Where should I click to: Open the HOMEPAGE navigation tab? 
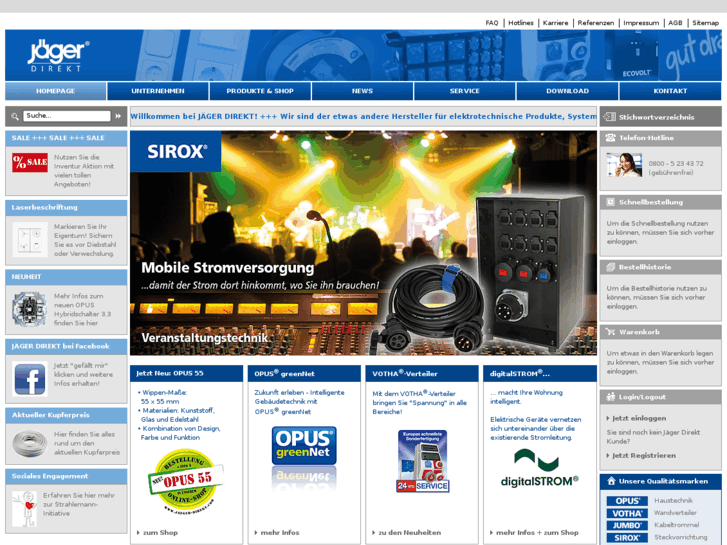[55, 91]
